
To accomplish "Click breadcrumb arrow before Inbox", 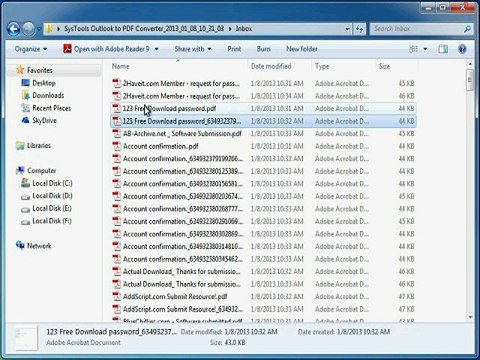I will pyautogui.click(x=230, y=29).
